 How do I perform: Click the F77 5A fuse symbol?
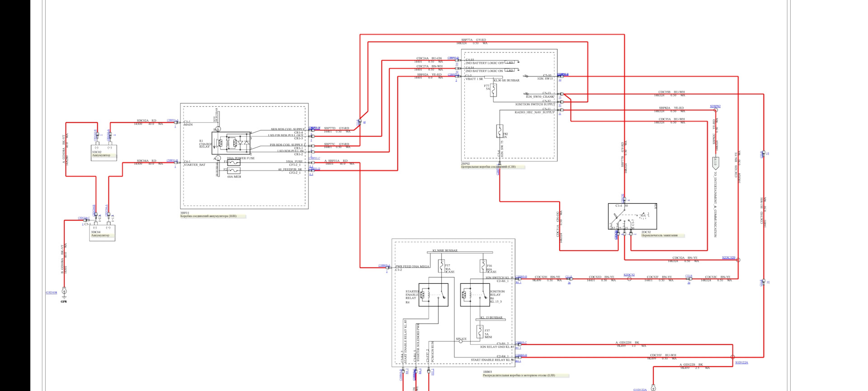point(494,91)
